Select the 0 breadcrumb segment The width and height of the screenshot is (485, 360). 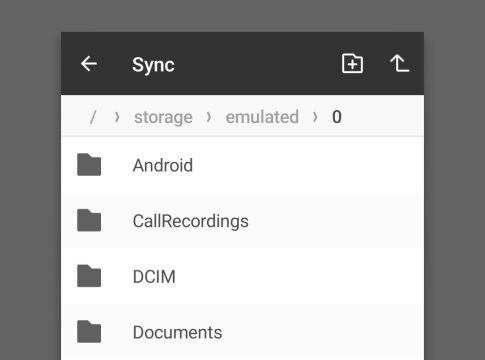337,117
